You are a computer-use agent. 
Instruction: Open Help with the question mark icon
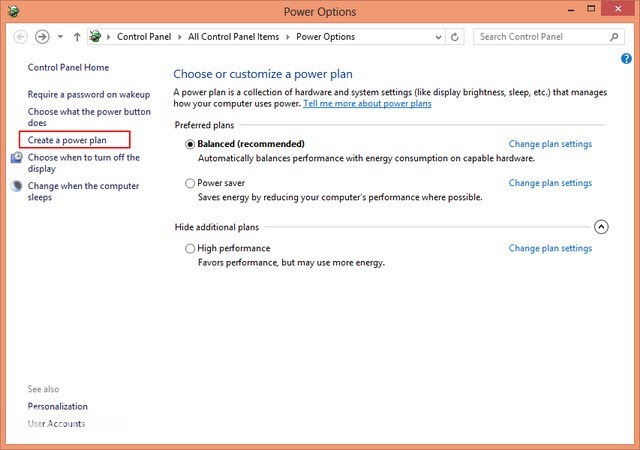626,59
